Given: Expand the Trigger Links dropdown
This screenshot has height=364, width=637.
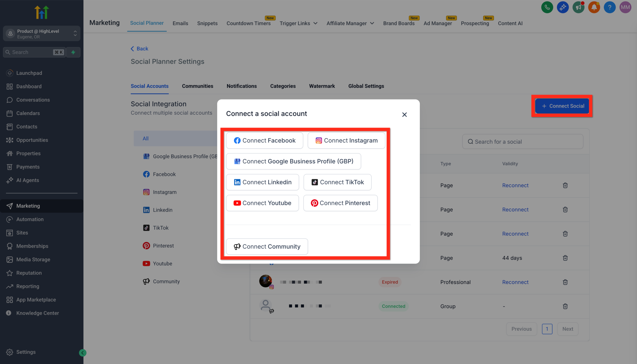Looking at the screenshot, I should coord(316,23).
